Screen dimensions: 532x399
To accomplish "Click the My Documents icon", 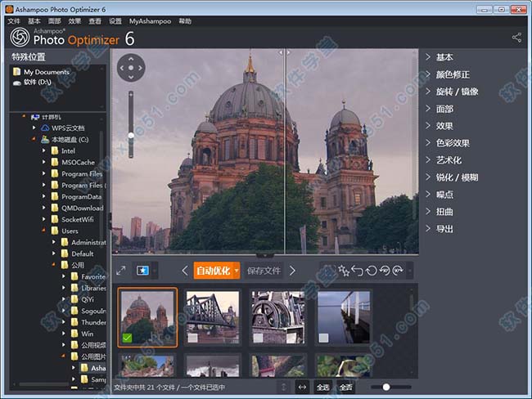I will pyautogui.click(x=16, y=72).
